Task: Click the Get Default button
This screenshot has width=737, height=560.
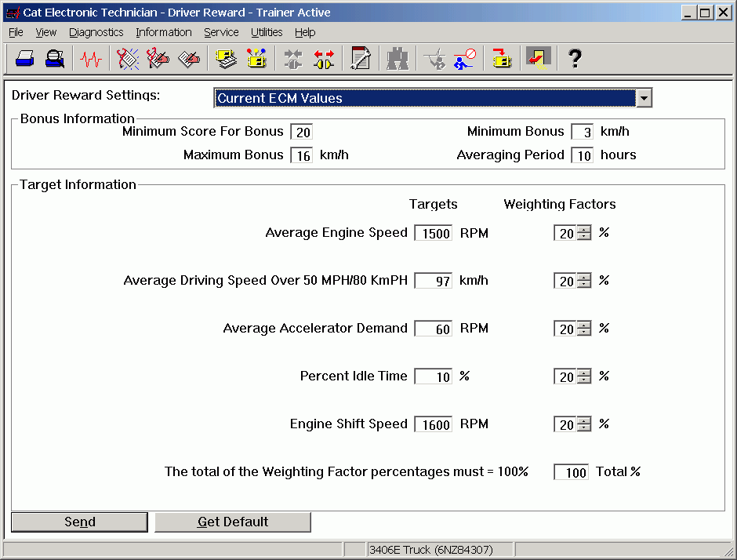Action: pos(233,522)
